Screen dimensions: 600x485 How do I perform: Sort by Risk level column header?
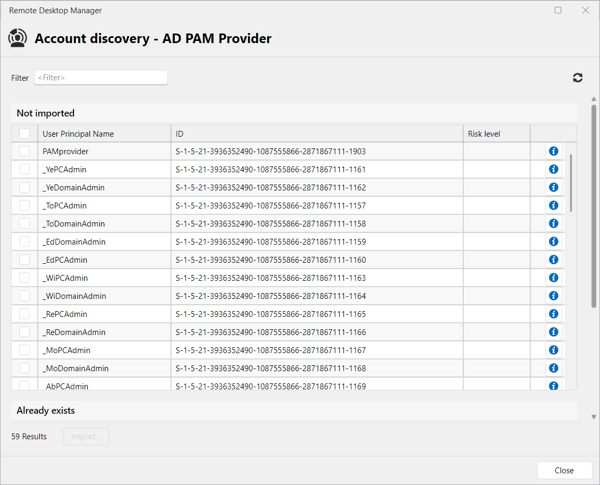497,134
